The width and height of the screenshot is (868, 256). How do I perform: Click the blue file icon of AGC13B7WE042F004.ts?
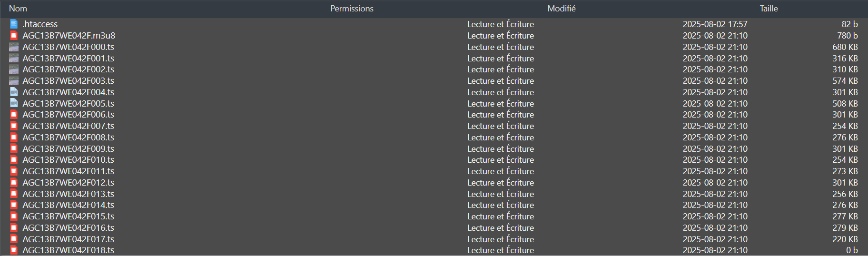pyautogui.click(x=14, y=92)
